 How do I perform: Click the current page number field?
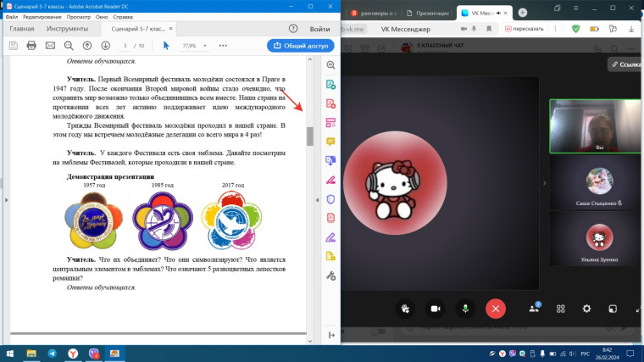125,46
